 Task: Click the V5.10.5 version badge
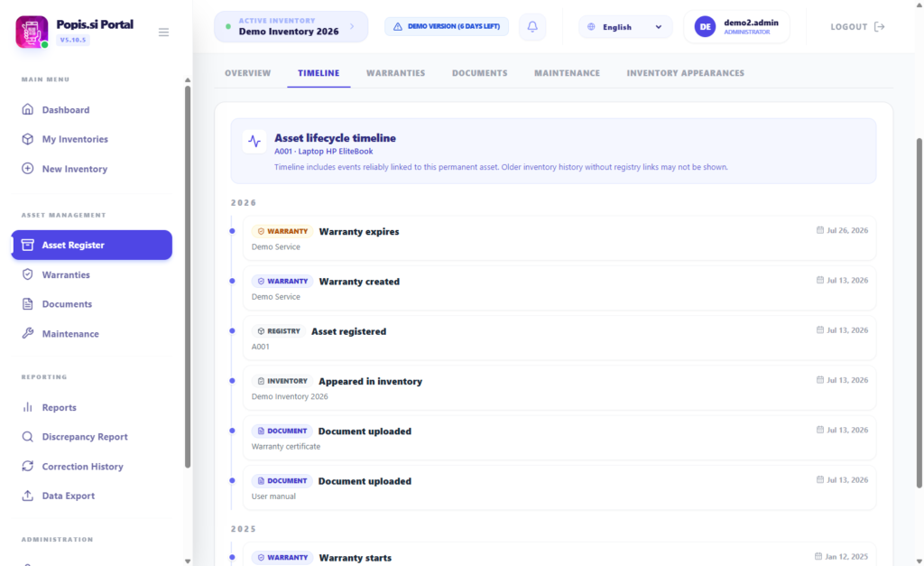coord(73,40)
